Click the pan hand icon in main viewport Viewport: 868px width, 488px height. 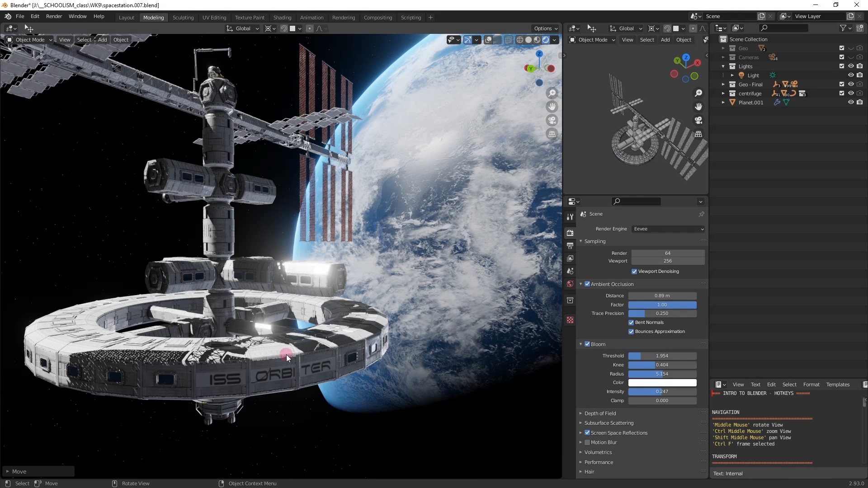(x=552, y=107)
